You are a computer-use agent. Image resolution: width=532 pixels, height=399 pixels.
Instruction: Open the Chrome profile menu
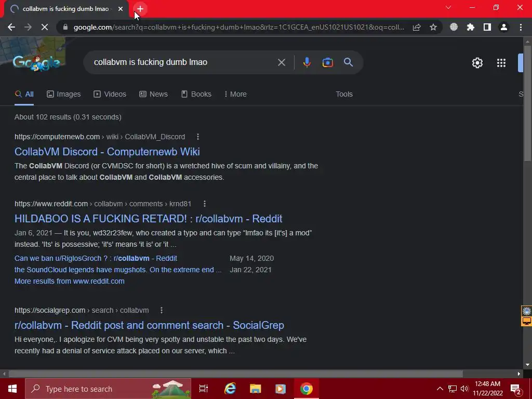[x=504, y=27]
